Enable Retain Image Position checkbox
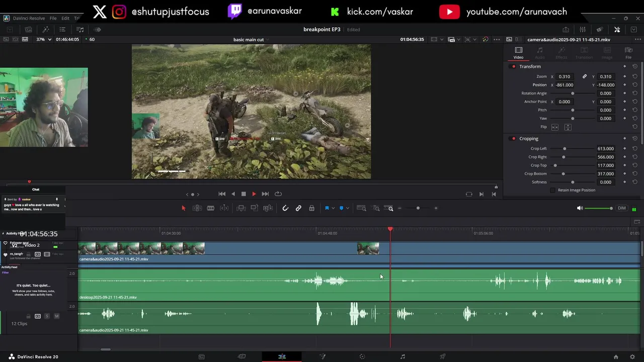Screen dimensions: 644x362 click(553, 191)
